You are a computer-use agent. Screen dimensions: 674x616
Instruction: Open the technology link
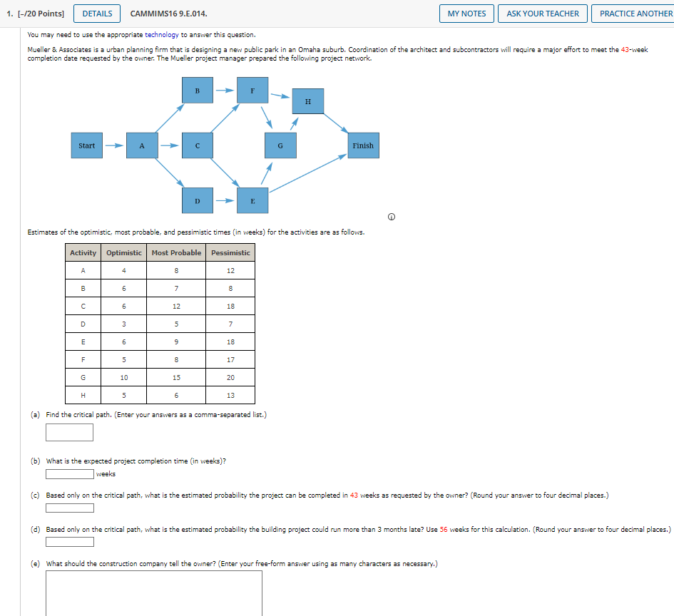tap(162, 35)
